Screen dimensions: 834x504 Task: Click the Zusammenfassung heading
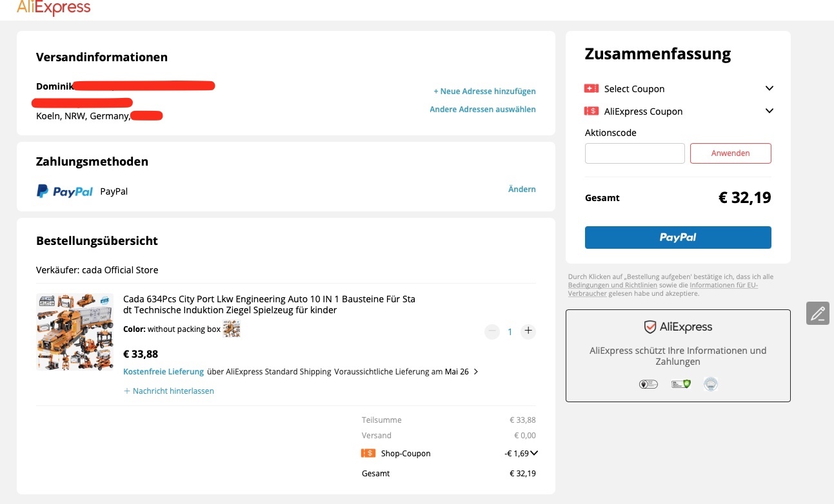coord(658,54)
